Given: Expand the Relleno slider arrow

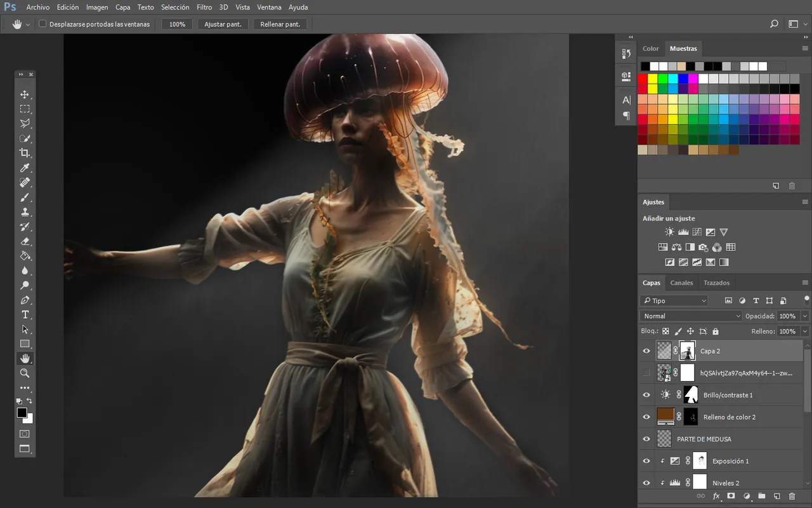Looking at the screenshot, I should coord(804,331).
